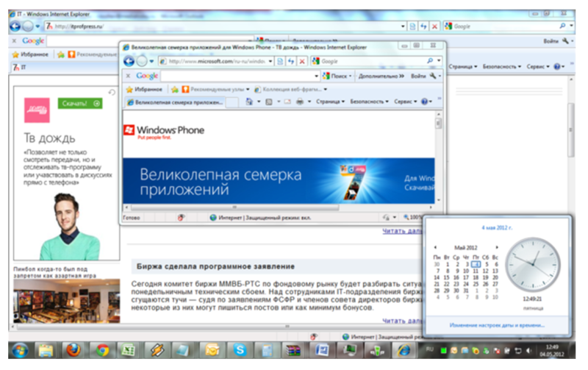Close Google Toolbar in front window
Screen dimensions: 588x370
(128, 76)
